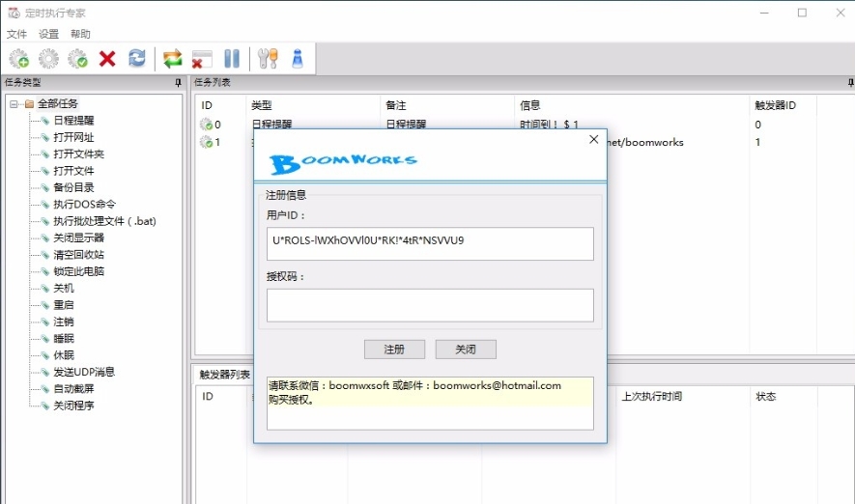Click the tag icon beside 发送UDP消息

coord(45,372)
